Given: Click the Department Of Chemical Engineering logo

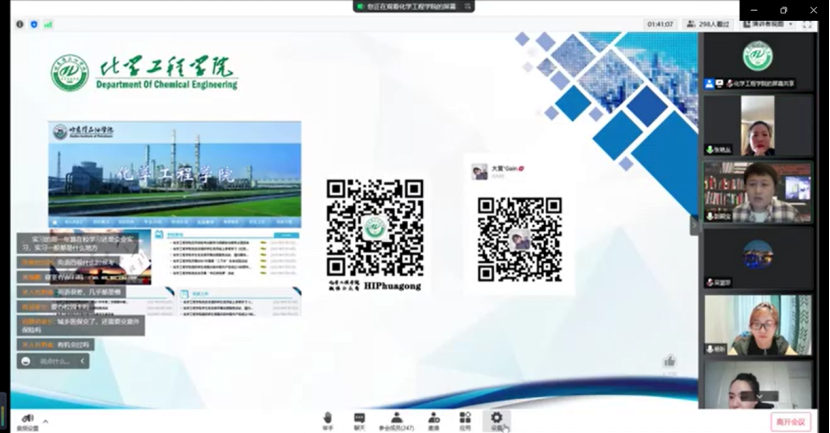Looking at the screenshot, I should 144,73.
